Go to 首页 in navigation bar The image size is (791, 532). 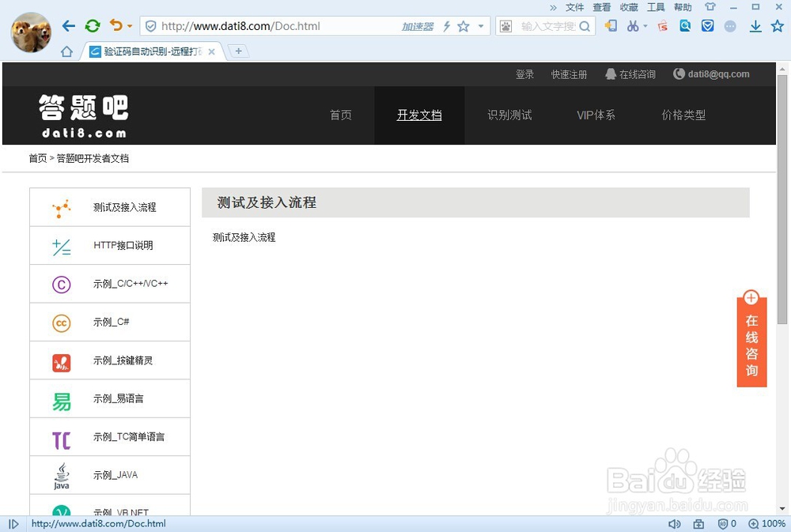[x=340, y=115]
